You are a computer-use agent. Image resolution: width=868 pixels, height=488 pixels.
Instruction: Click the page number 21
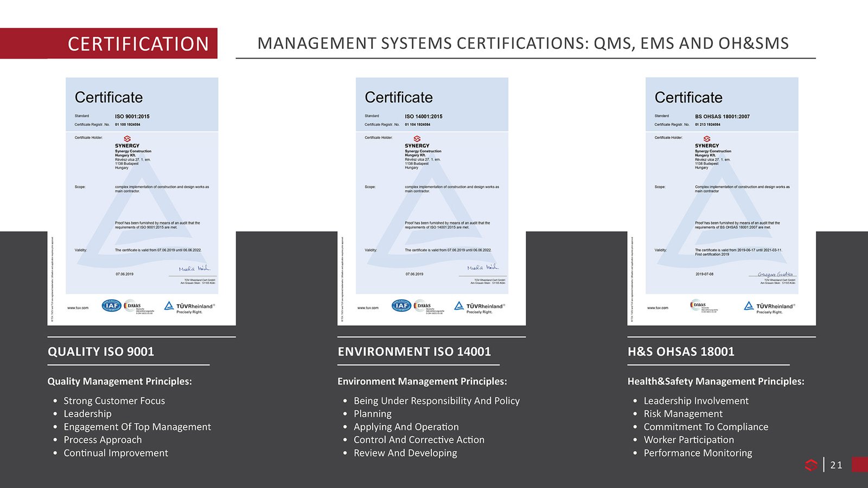pyautogui.click(x=836, y=465)
